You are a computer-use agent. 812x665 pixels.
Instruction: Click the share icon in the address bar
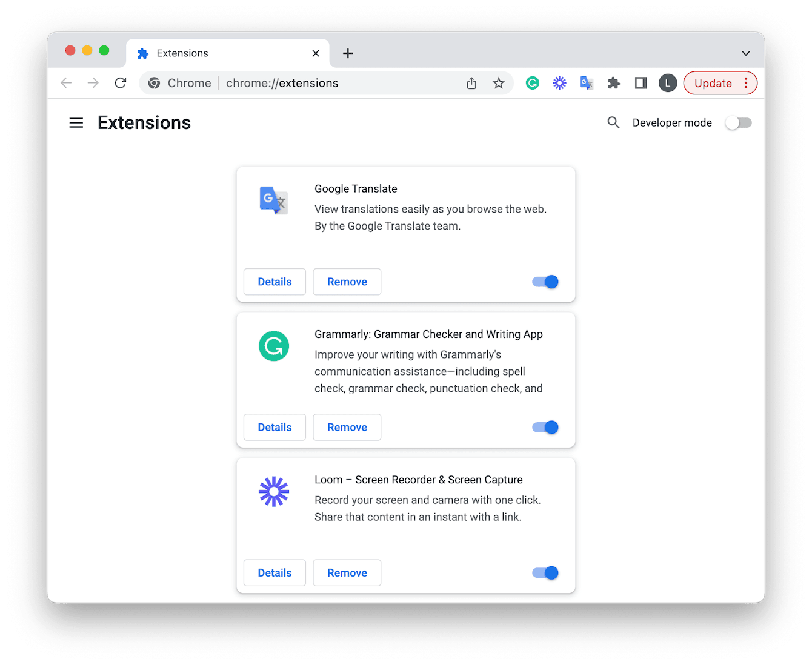point(471,83)
